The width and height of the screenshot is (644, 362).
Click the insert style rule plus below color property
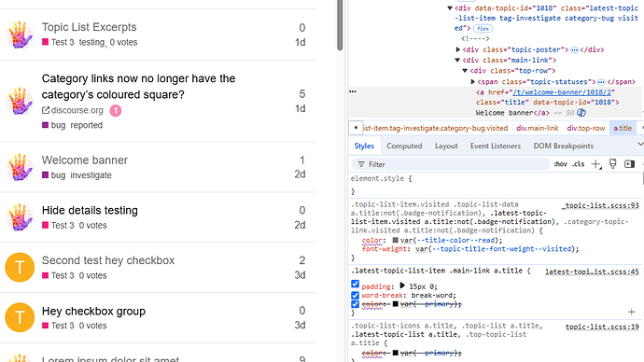click(x=631, y=313)
